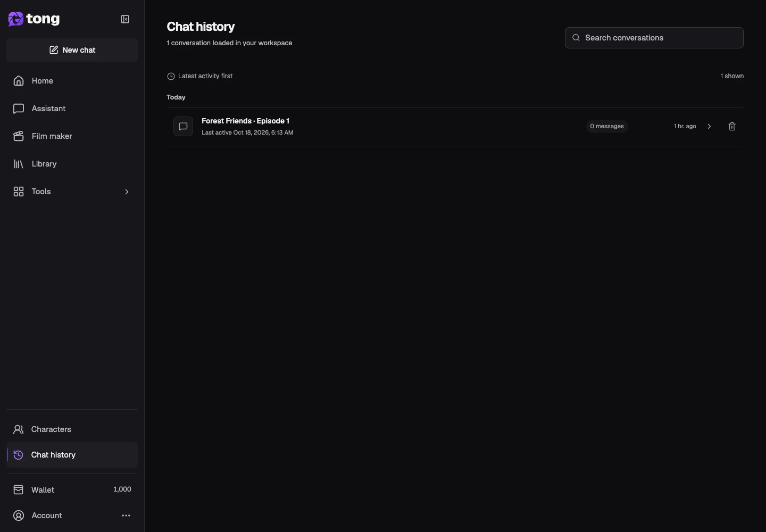The height and width of the screenshot is (532, 766).
Task: Click the Library books icon
Action: [x=19, y=164]
